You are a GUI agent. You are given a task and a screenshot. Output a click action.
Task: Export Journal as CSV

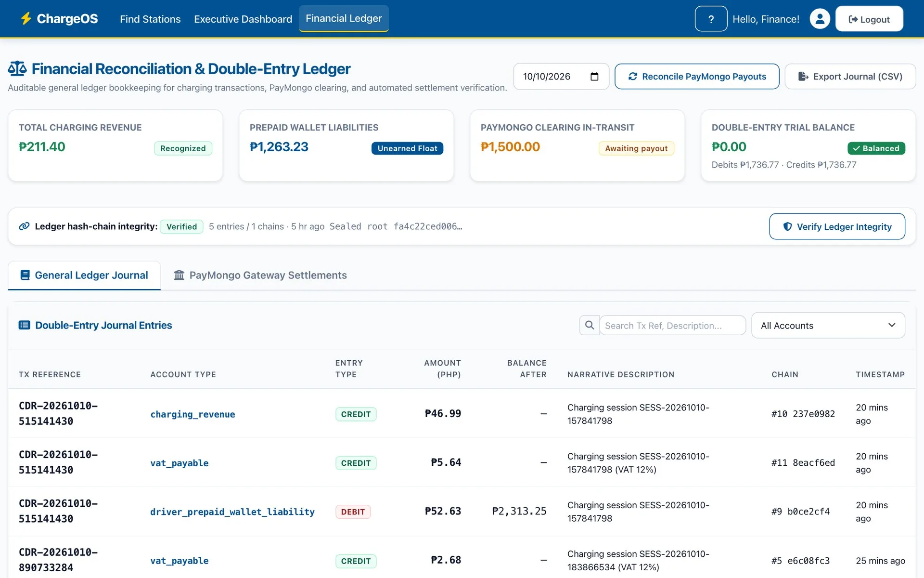pyautogui.click(x=850, y=77)
